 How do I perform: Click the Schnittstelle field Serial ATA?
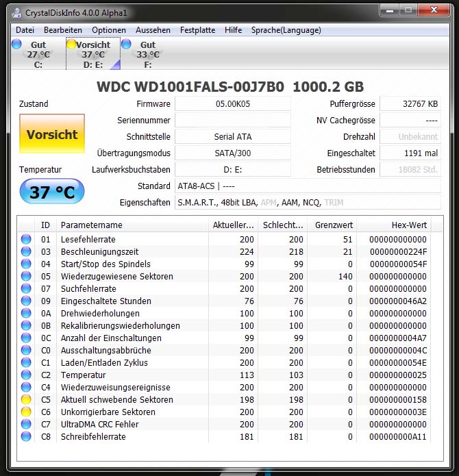[233, 136]
